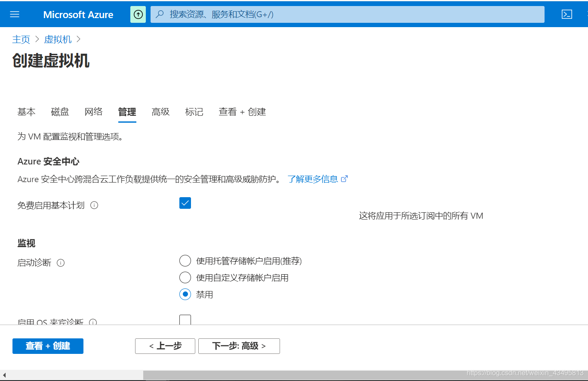
Task: Show info tooltip for 启用 OS 来宾诊断
Action: [93, 322]
